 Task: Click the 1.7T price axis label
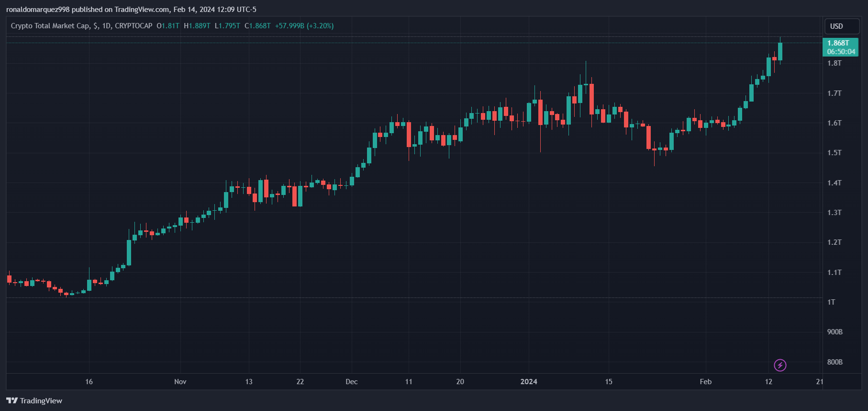point(835,93)
